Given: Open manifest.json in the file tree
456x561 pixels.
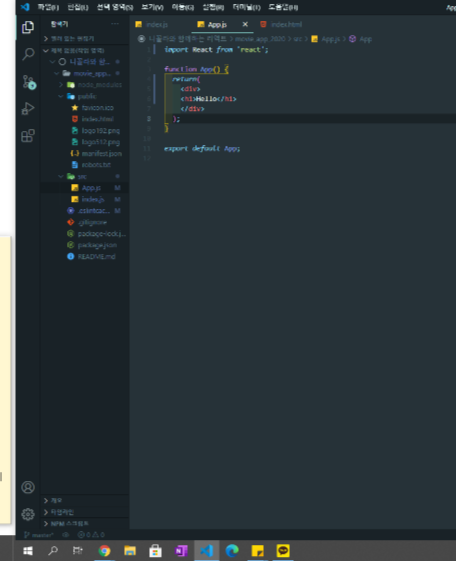Looking at the screenshot, I should (x=84, y=153).
